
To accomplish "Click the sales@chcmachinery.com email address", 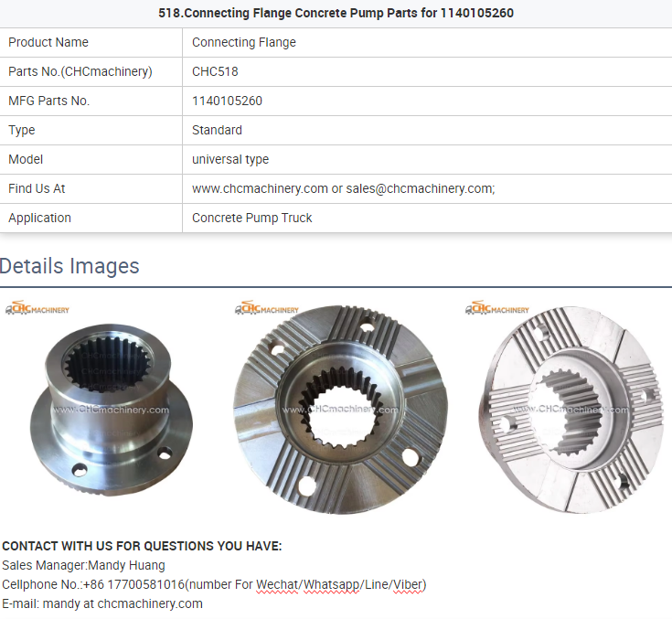I will click(x=420, y=188).
